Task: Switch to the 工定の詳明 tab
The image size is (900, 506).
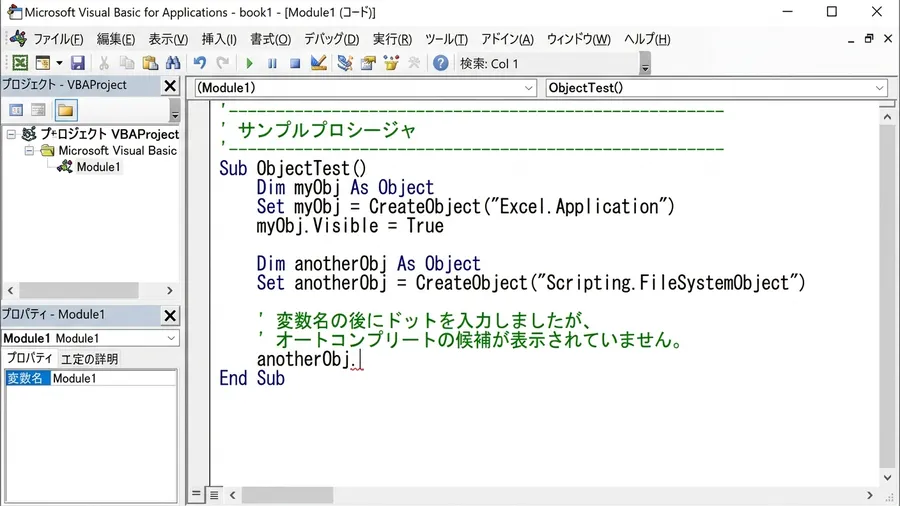Action: 89,359
